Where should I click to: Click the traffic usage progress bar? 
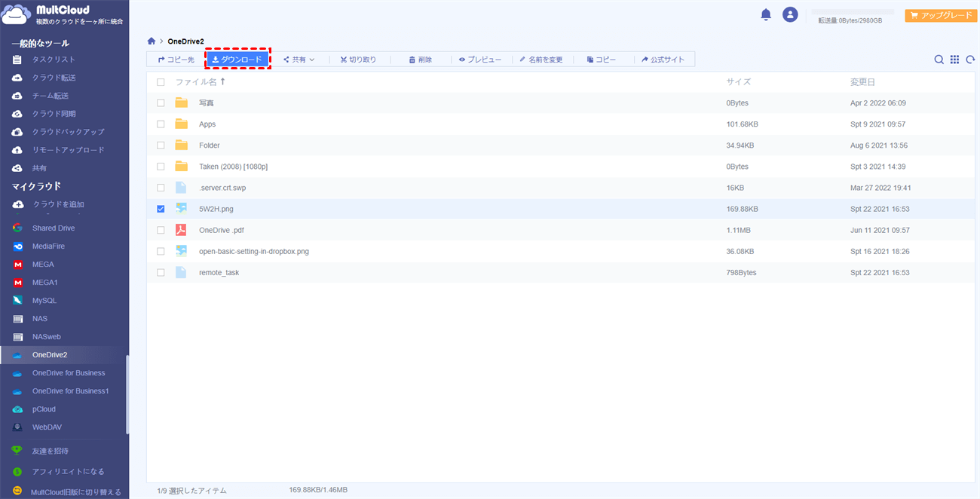(853, 12)
